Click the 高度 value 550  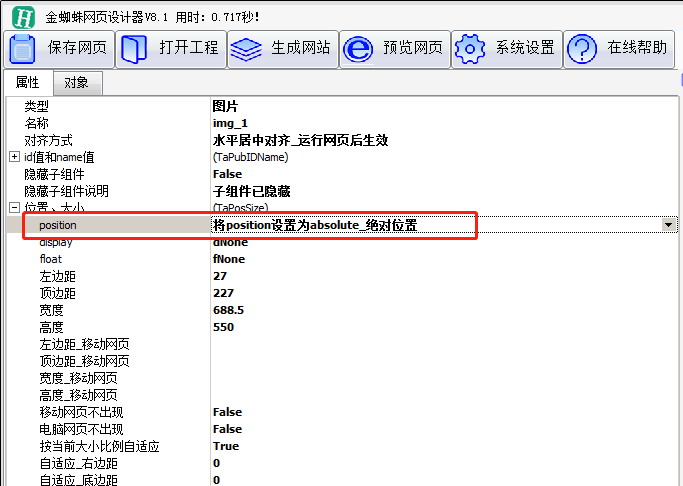coord(223,327)
